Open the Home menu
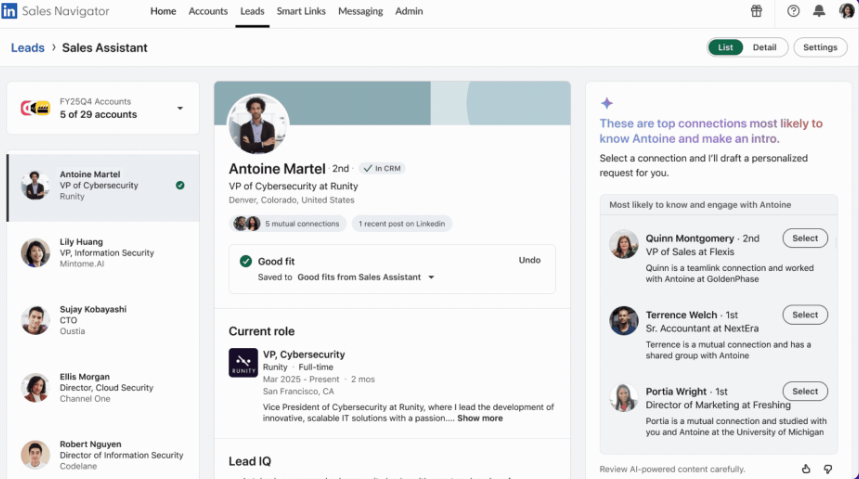859x479 pixels. 163,11
